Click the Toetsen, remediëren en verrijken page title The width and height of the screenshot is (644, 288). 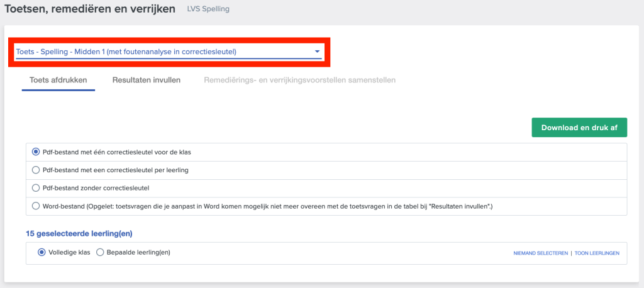[x=89, y=9]
